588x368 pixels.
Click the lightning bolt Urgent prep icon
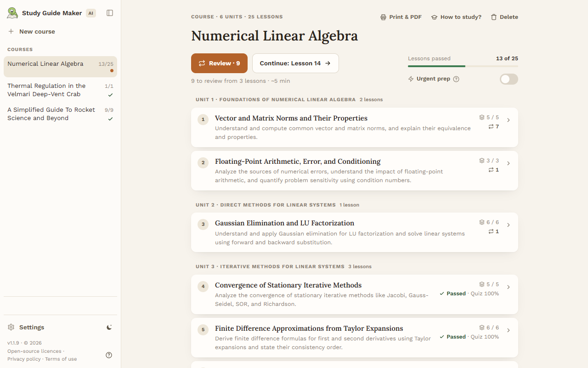coord(411,79)
